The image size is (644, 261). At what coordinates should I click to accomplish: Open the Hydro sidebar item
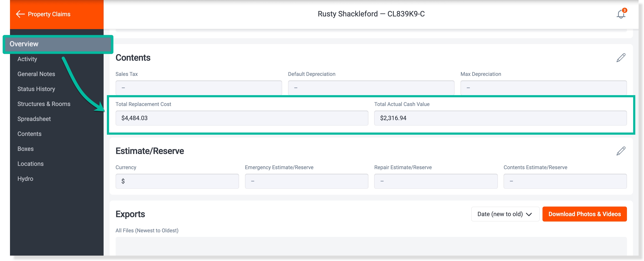[x=25, y=179]
